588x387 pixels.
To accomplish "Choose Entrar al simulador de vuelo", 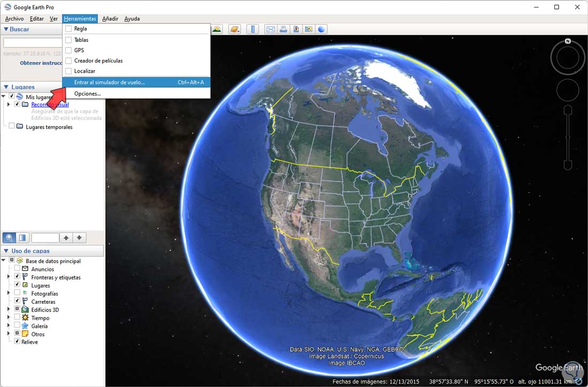I will point(136,82).
